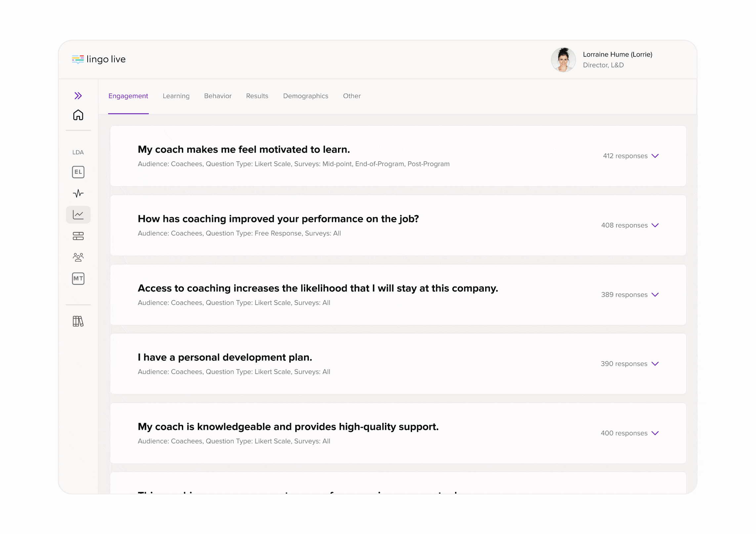Open the pulse activity icon
Screen dimensions: 756x534
coord(78,193)
